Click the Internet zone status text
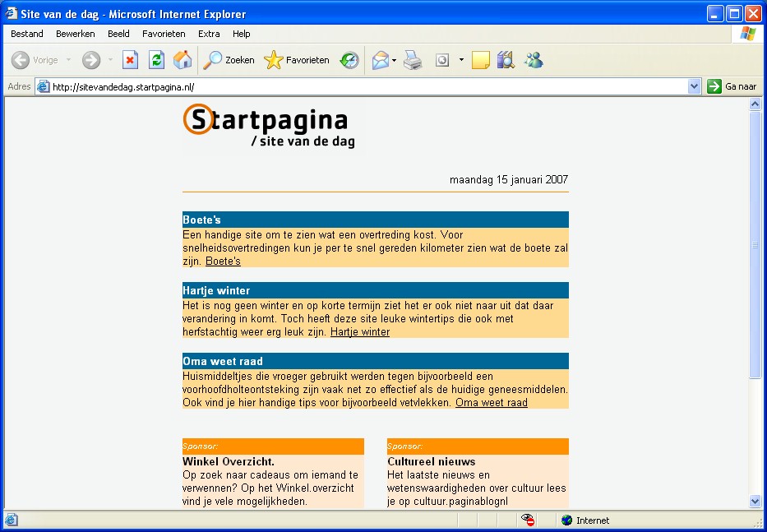Viewport: 767px width, 532px height. 593,520
